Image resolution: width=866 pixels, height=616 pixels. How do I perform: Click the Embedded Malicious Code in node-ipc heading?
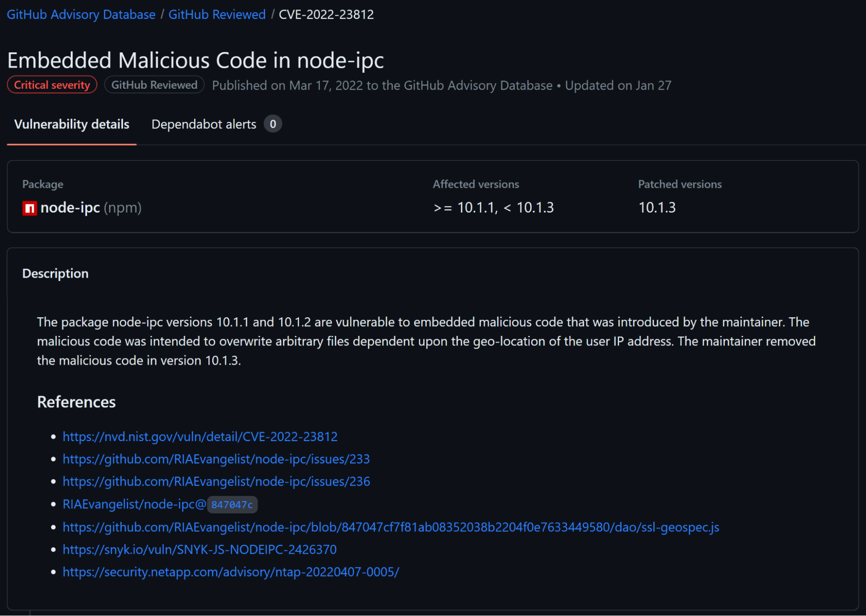coord(195,60)
